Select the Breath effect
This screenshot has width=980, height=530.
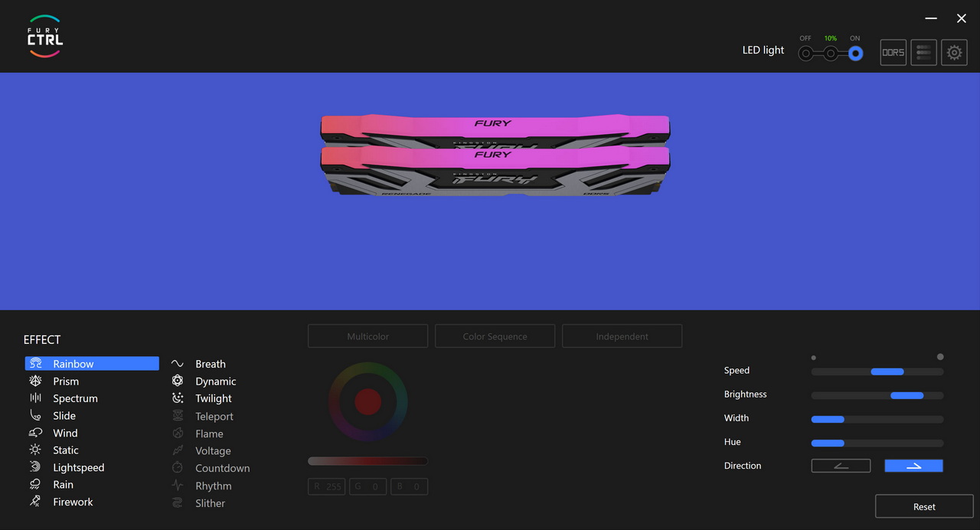tap(210, 365)
